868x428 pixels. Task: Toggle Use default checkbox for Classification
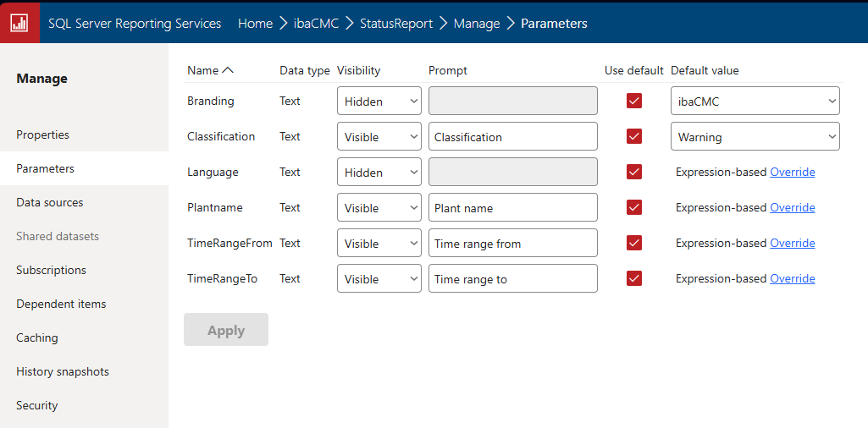click(634, 136)
